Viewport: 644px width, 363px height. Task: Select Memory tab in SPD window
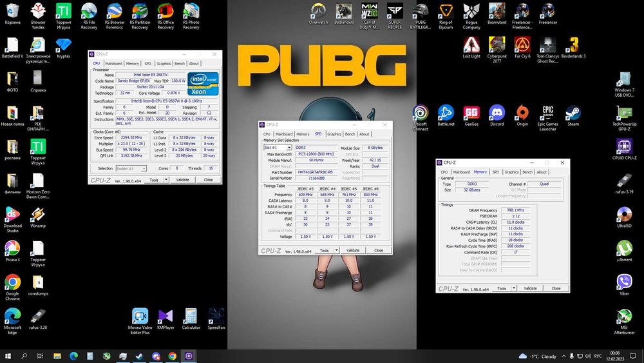[x=303, y=134]
